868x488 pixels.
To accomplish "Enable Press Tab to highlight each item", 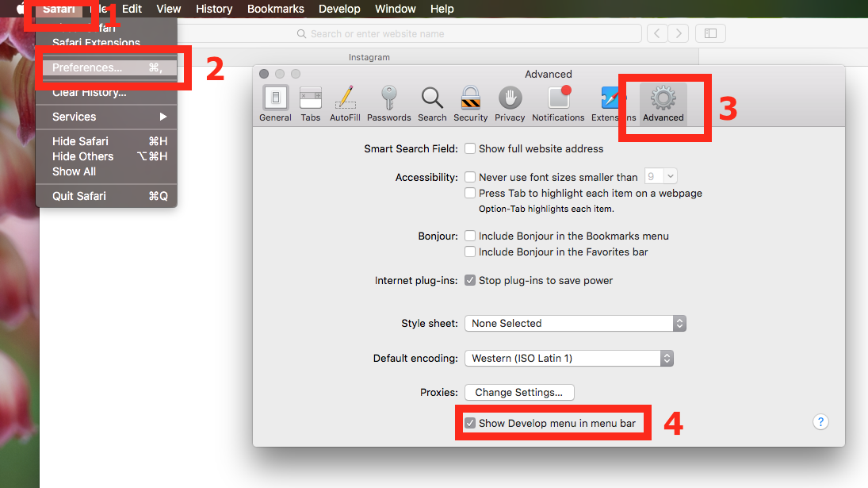I will click(x=470, y=193).
